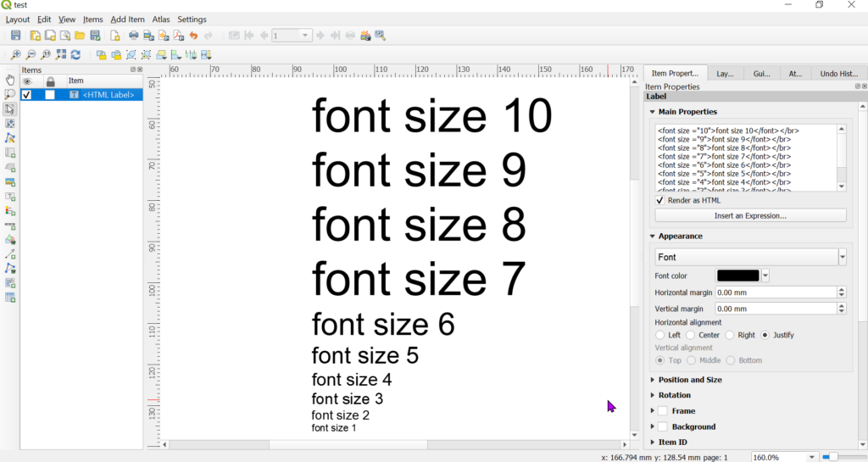Switch to the Undo History tab
Screen dimensions: 868x462
click(x=838, y=74)
